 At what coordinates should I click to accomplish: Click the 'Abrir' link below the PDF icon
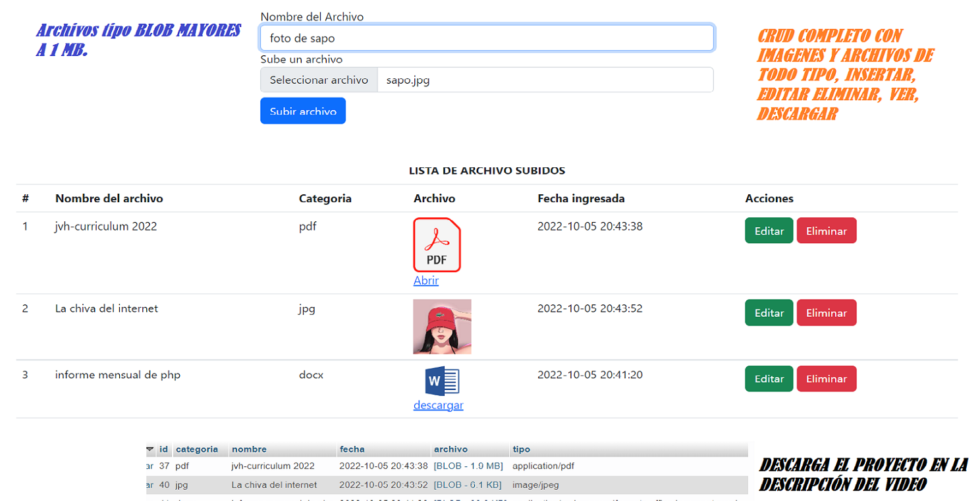point(425,280)
